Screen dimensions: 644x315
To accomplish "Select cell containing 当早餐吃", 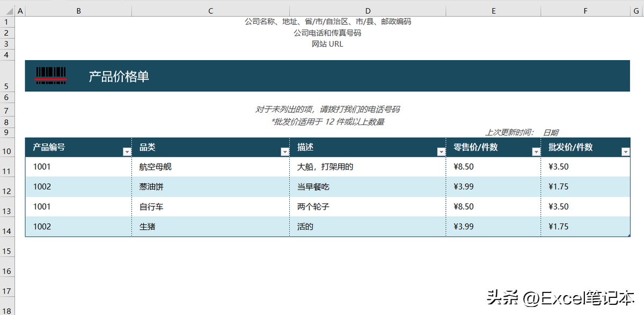I will click(368, 187).
